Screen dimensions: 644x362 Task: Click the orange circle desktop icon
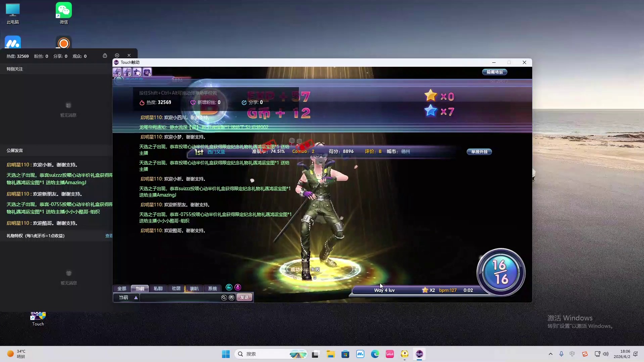click(x=64, y=42)
